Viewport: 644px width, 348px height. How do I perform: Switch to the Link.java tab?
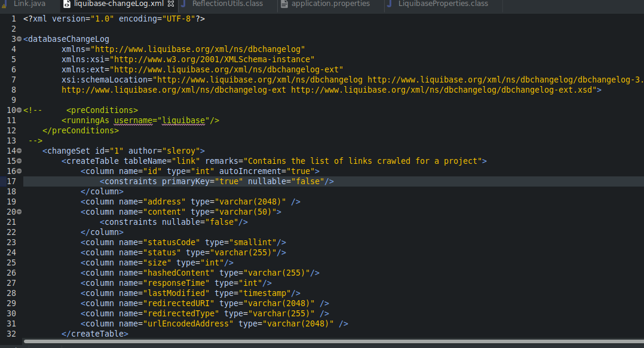(x=27, y=4)
